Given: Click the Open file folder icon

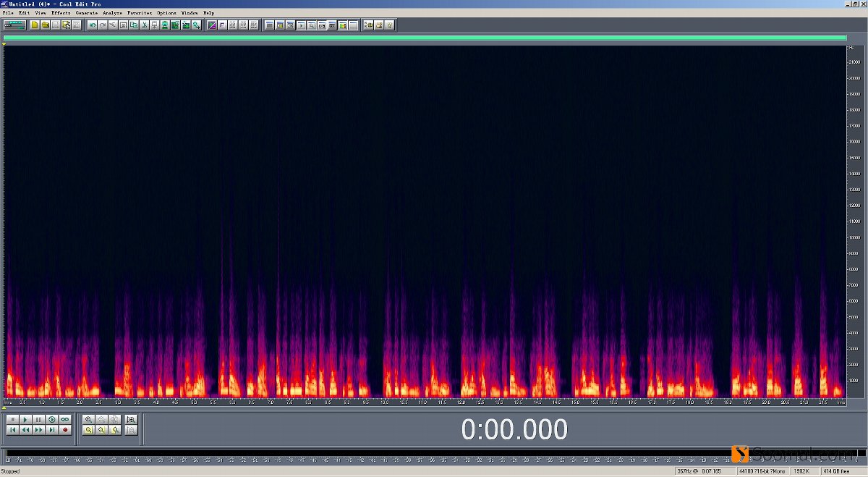Looking at the screenshot, I should click(x=45, y=25).
